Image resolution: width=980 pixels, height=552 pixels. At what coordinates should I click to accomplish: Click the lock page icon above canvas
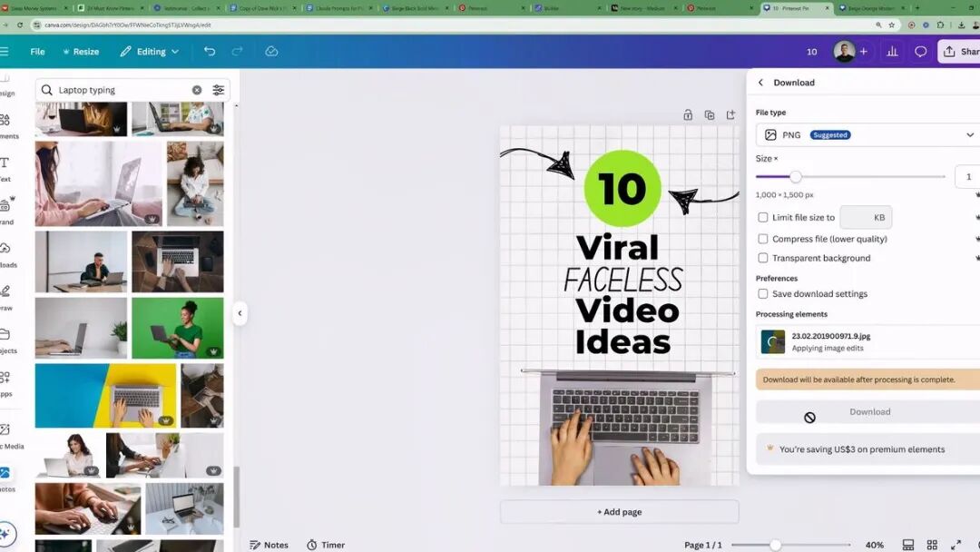(688, 115)
